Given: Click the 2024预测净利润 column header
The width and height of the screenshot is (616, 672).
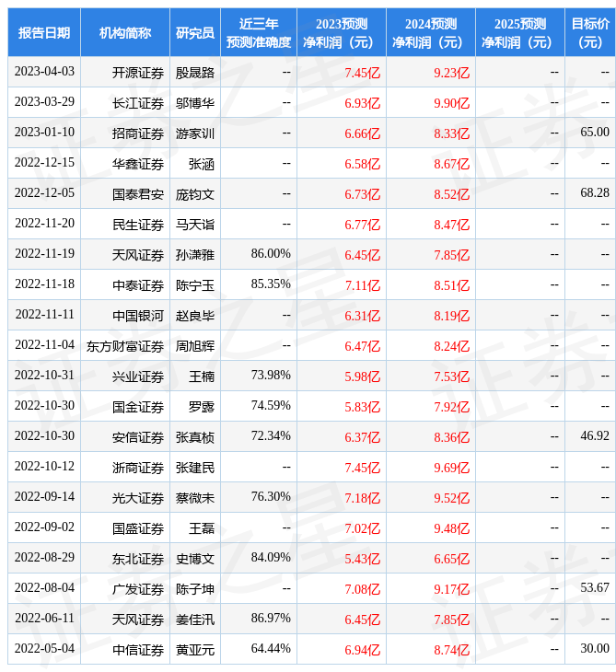Looking at the screenshot, I should pos(431,32).
